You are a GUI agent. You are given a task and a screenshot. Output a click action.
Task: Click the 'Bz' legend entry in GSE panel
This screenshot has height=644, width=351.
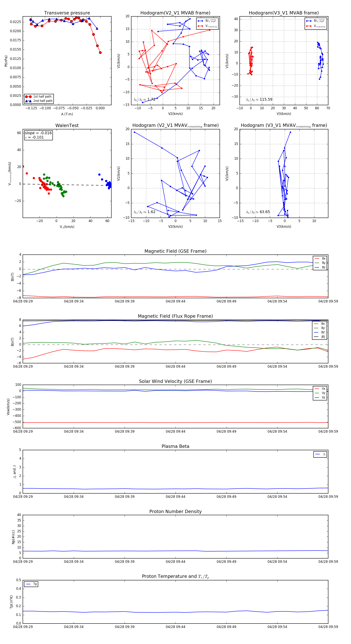(x=320, y=267)
